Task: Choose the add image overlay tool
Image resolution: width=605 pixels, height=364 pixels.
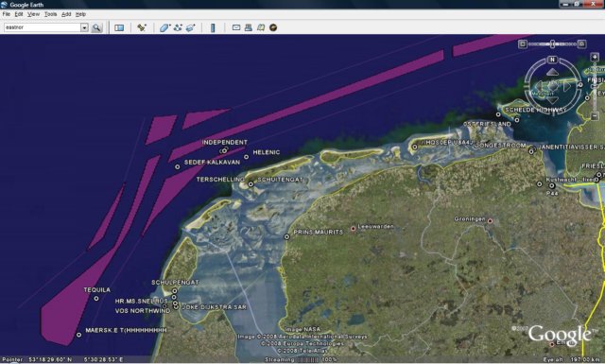Action: (x=191, y=27)
